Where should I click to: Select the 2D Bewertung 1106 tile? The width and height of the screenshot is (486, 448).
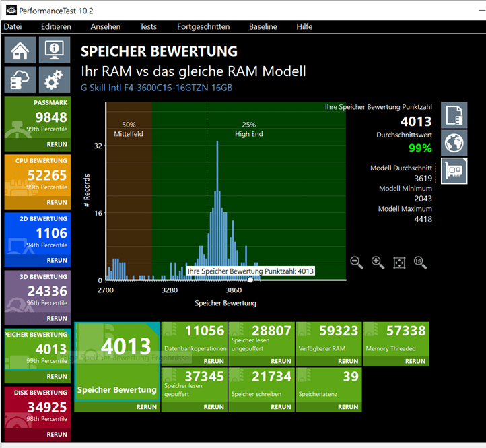pos(38,234)
